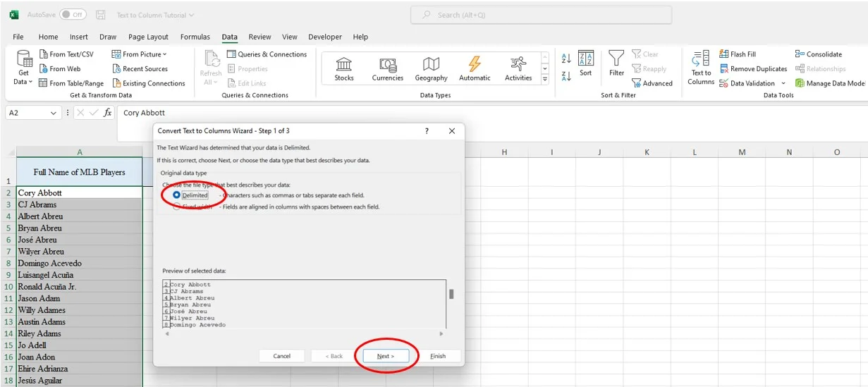Apply Filter funnel tool
Viewport: 868px width, 387px height.
(616, 63)
